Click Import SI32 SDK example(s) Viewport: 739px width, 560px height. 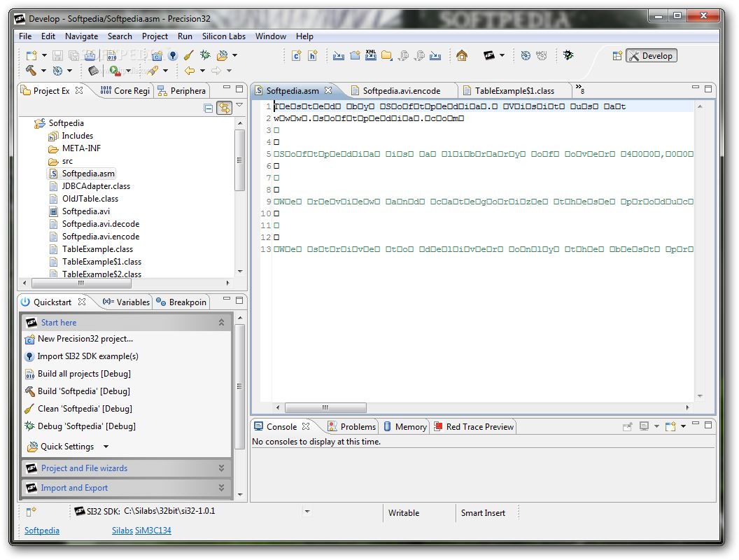click(x=88, y=356)
